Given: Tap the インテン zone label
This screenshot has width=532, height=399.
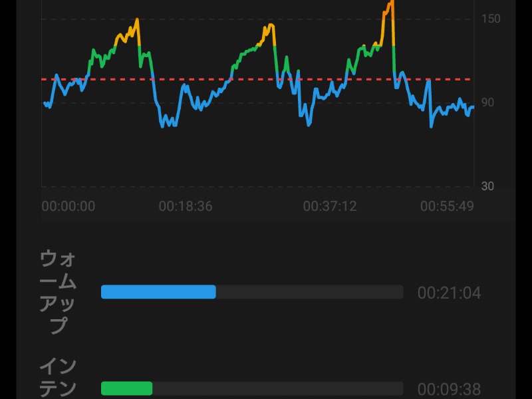Looking at the screenshot, I should point(59,377).
